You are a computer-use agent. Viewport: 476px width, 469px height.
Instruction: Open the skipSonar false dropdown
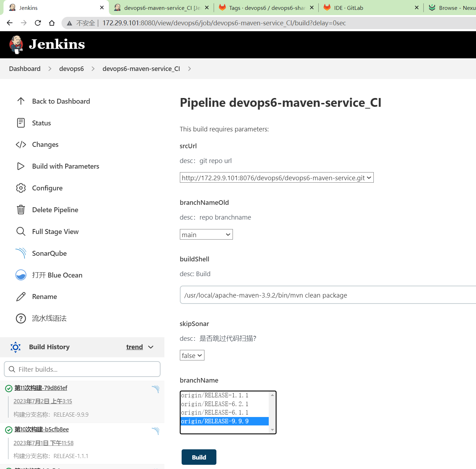click(192, 355)
